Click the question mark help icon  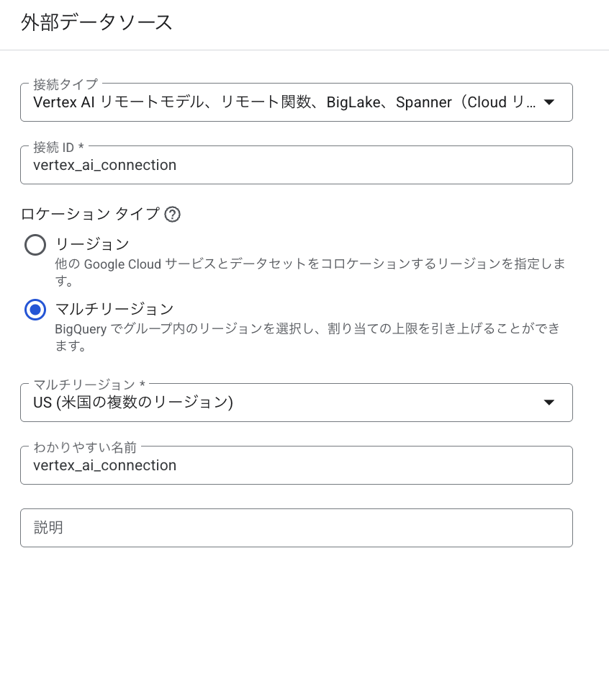[x=173, y=214]
